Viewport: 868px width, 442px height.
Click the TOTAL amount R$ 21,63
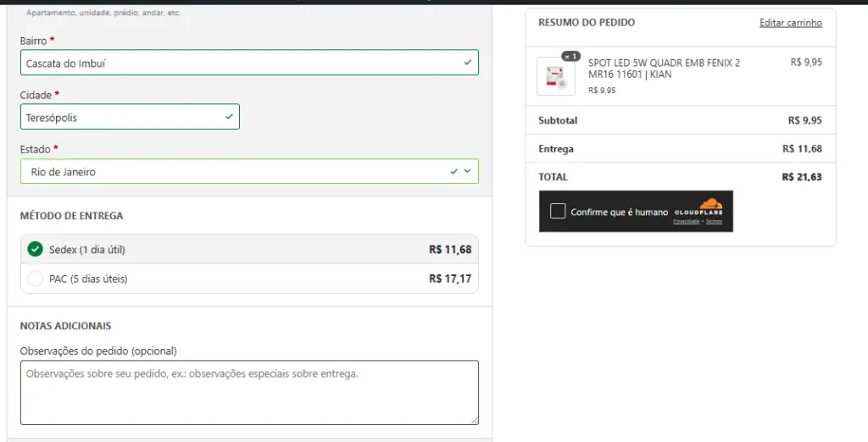pyautogui.click(x=801, y=177)
